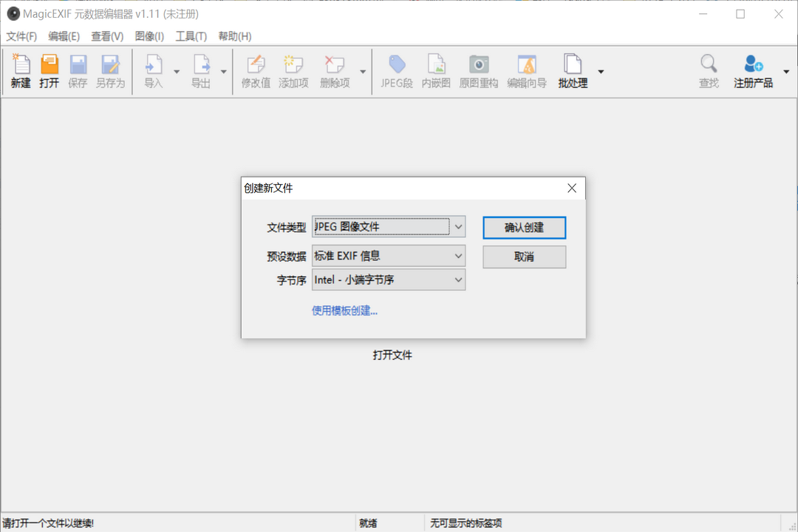Open the 图像(I) menu
Image resolution: width=798 pixels, height=532 pixels.
point(149,35)
